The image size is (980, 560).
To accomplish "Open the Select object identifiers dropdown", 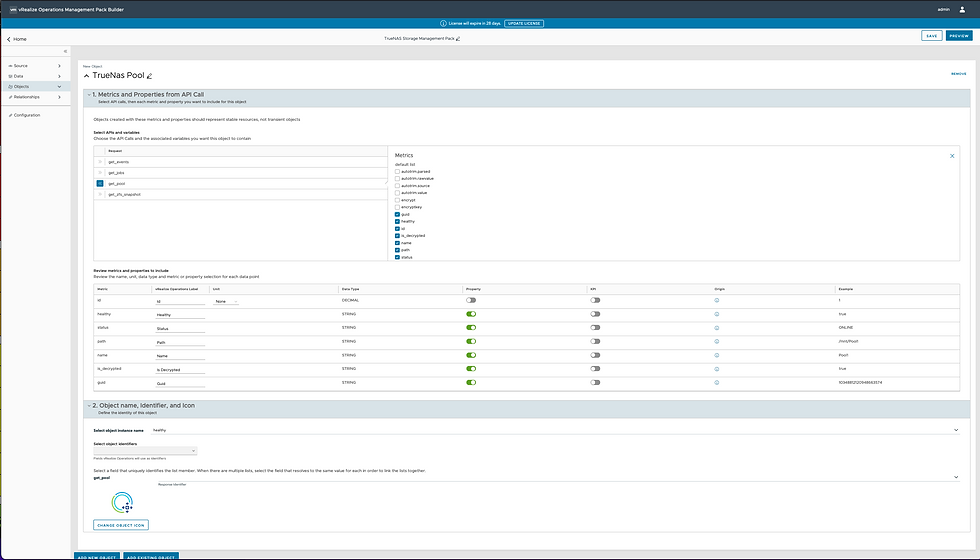I will pos(145,451).
